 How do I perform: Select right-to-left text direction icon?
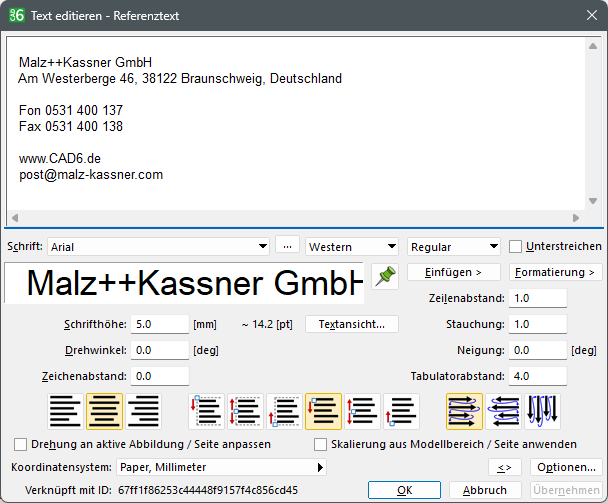503,411
